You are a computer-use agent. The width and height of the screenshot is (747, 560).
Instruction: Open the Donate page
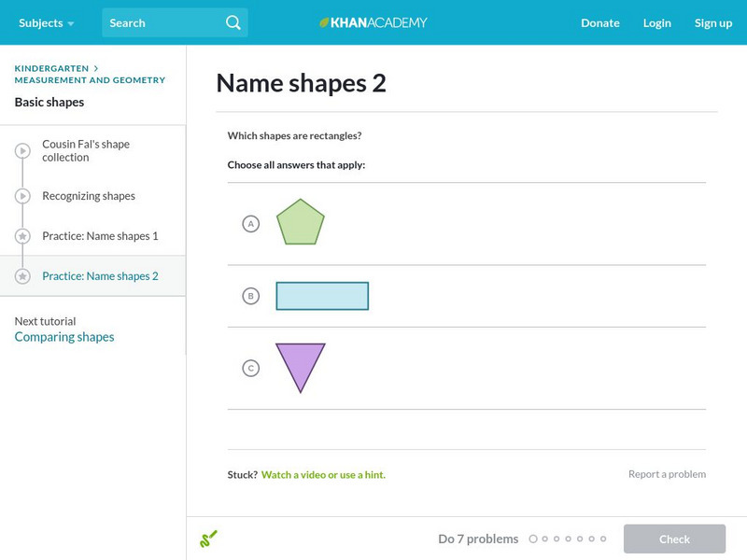[x=599, y=22]
